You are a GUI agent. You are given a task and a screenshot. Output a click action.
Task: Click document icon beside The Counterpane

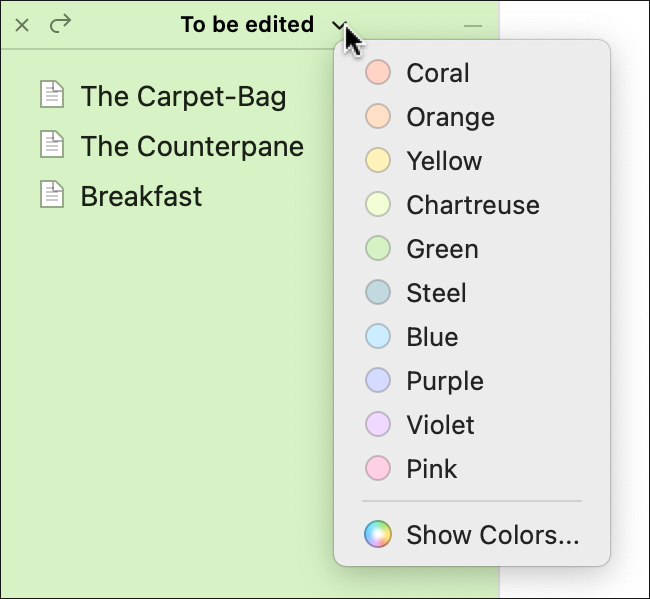[x=51, y=145]
